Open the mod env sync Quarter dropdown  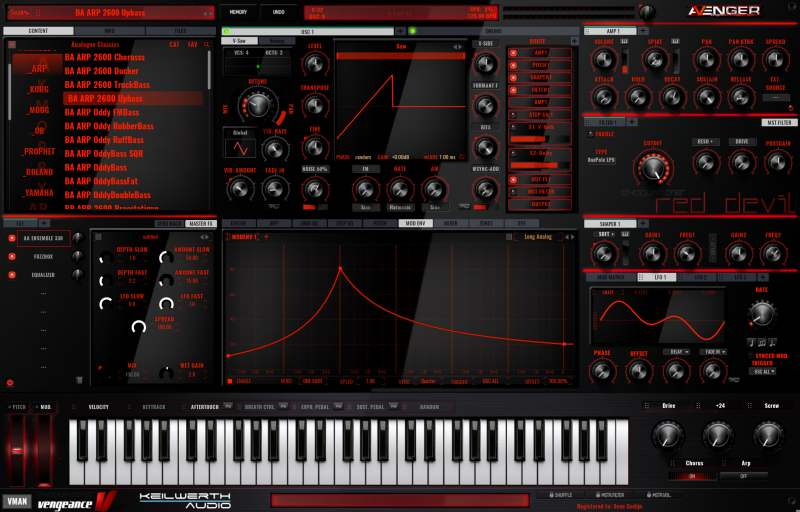pos(428,381)
